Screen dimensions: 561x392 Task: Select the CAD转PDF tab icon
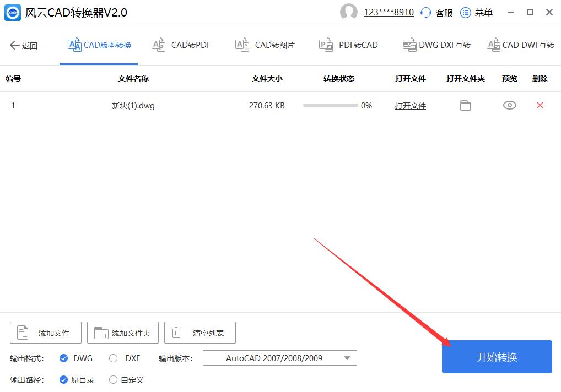tap(158, 45)
